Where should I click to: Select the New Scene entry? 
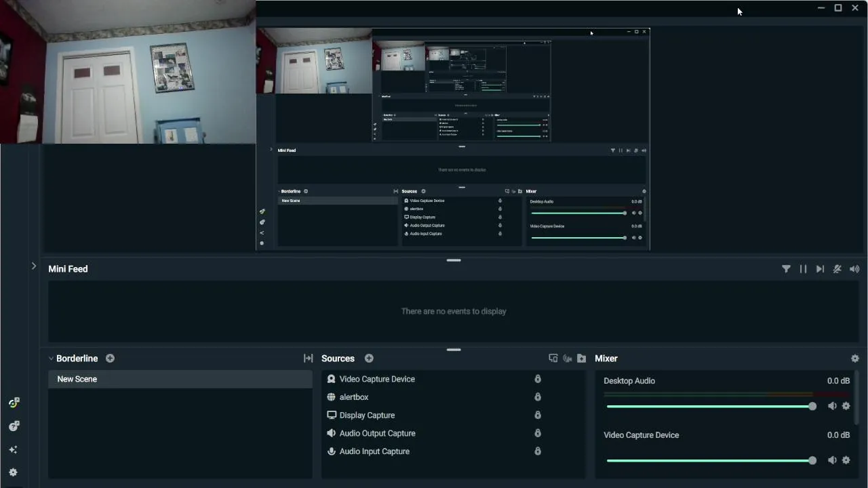[180, 379]
